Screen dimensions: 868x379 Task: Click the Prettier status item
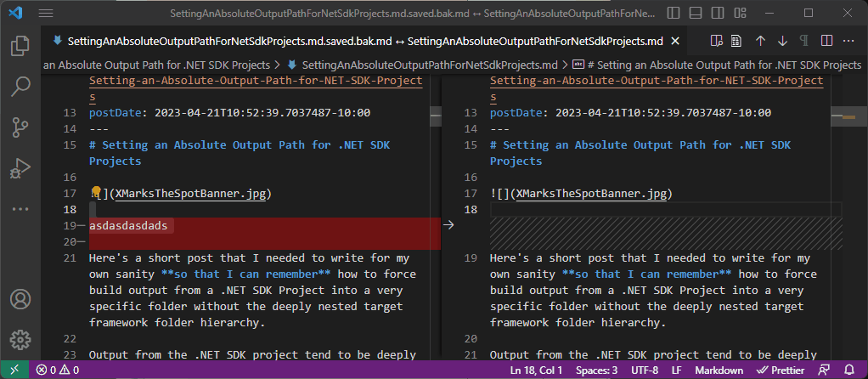(780, 370)
